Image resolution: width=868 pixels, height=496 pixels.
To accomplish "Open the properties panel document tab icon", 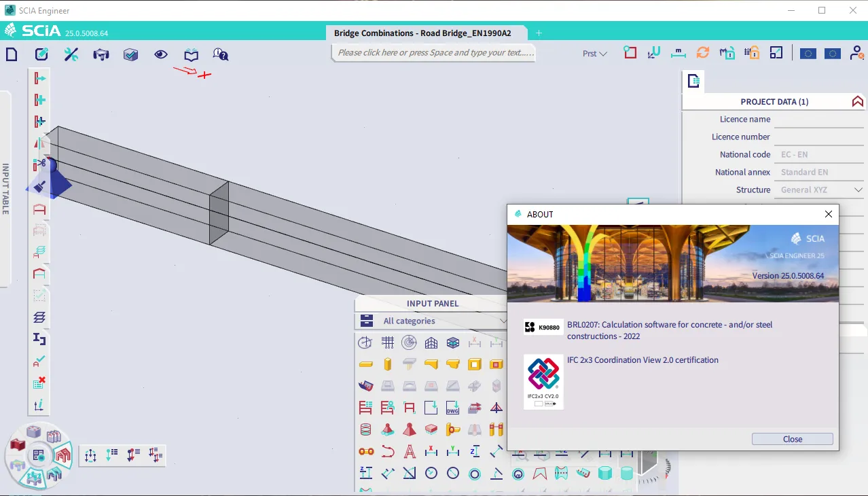I will point(693,82).
